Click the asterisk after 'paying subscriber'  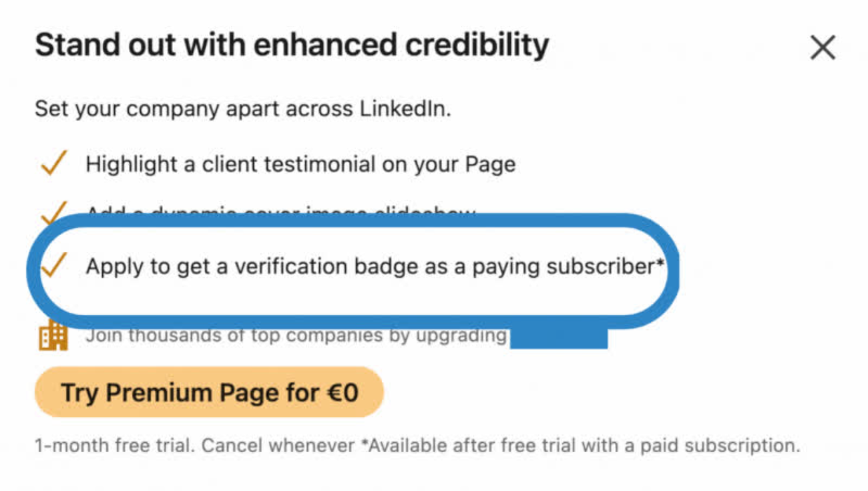click(x=660, y=263)
